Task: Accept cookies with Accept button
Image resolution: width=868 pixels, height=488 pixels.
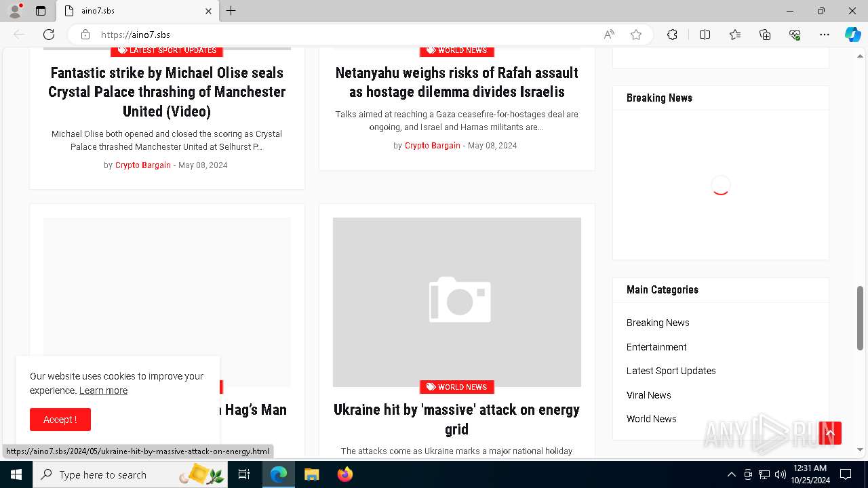Action: [x=60, y=420]
